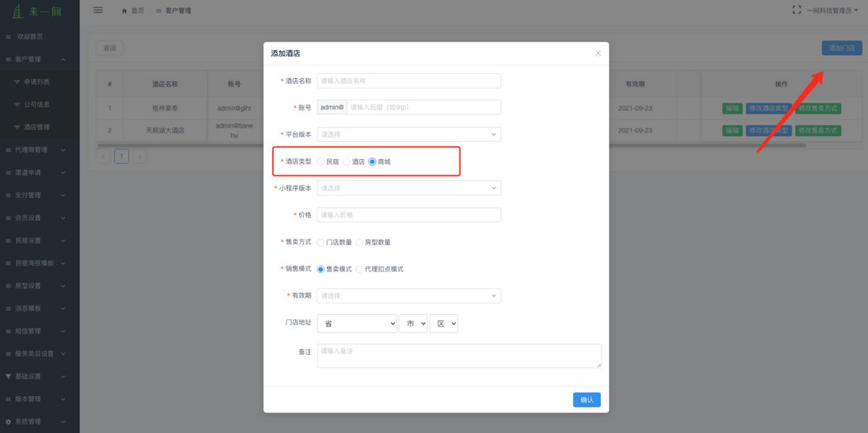Click 修改售卖方式 for 天鹅湖大酒店 row

coord(818,130)
